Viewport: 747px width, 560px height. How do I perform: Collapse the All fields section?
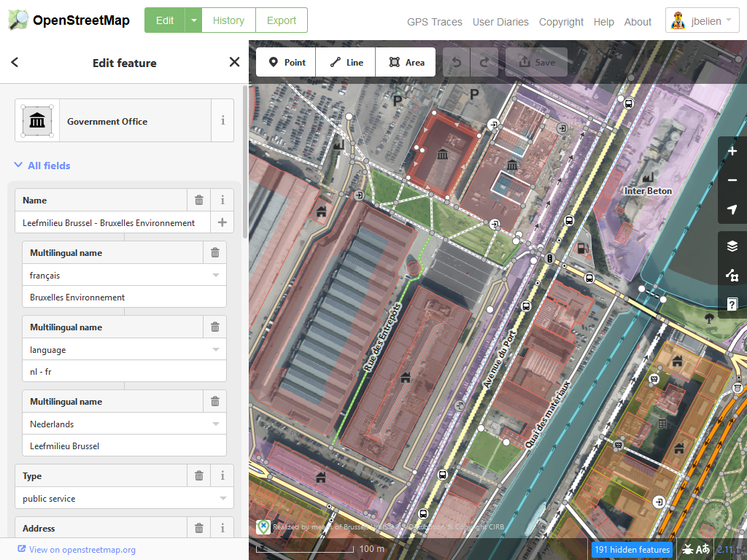click(42, 166)
